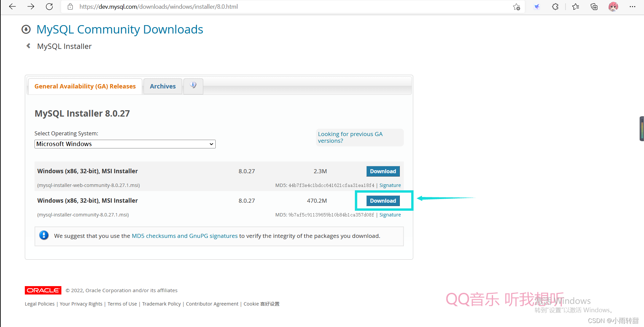The width and height of the screenshot is (644, 327).
Task: Open the browser settings three-dot menu
Action: pyautogui.click(x=633, y=7)
